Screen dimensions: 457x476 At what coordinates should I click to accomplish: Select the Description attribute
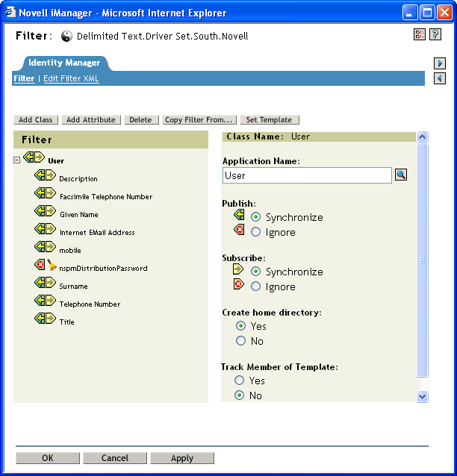[x=78, y=178]
